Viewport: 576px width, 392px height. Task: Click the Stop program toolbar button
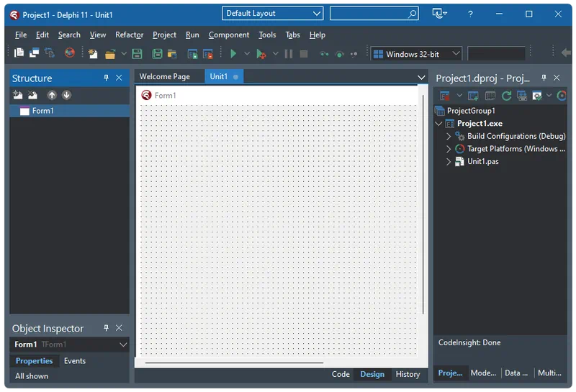point(304,54)
